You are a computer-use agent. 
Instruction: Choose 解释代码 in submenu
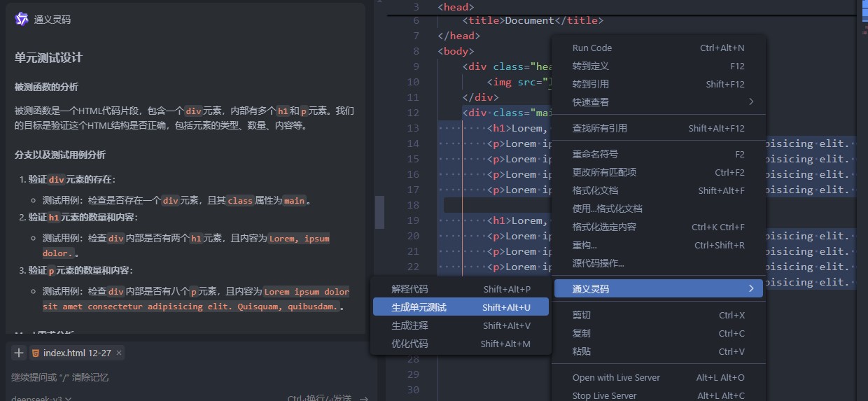(x=461, y=289)
